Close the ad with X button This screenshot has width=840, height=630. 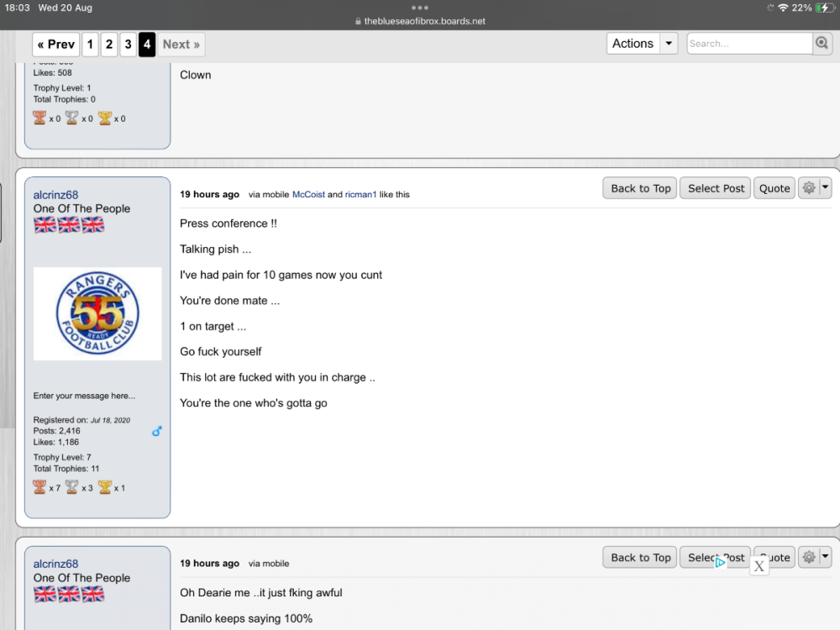(759, 566)
